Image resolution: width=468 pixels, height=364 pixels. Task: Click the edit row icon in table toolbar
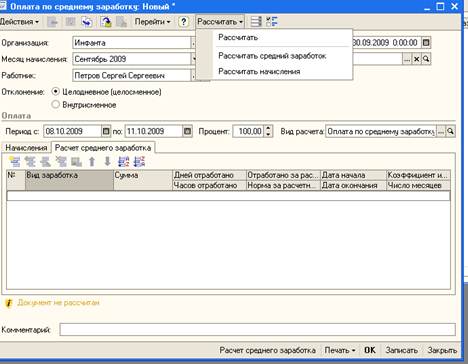46,162
